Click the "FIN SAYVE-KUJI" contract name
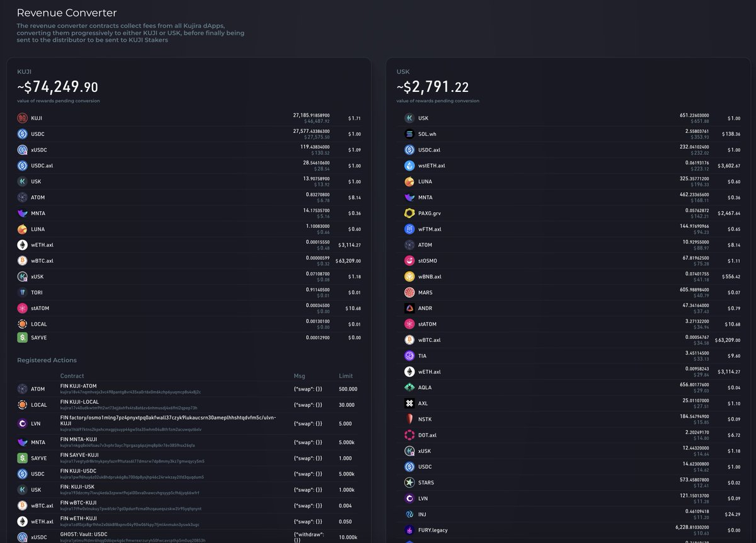 (79, 455)
